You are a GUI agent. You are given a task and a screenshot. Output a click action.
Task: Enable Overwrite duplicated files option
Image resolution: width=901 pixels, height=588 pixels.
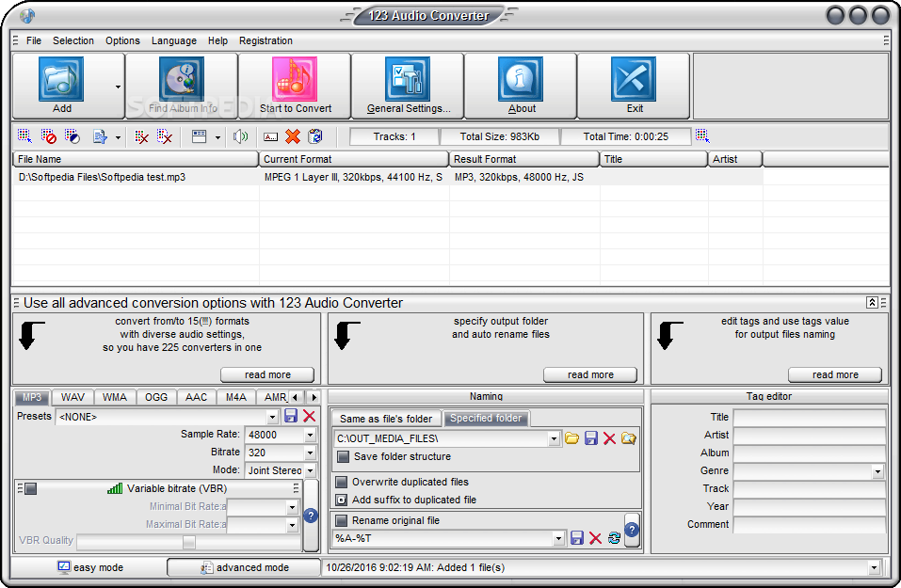coord(342,482)
